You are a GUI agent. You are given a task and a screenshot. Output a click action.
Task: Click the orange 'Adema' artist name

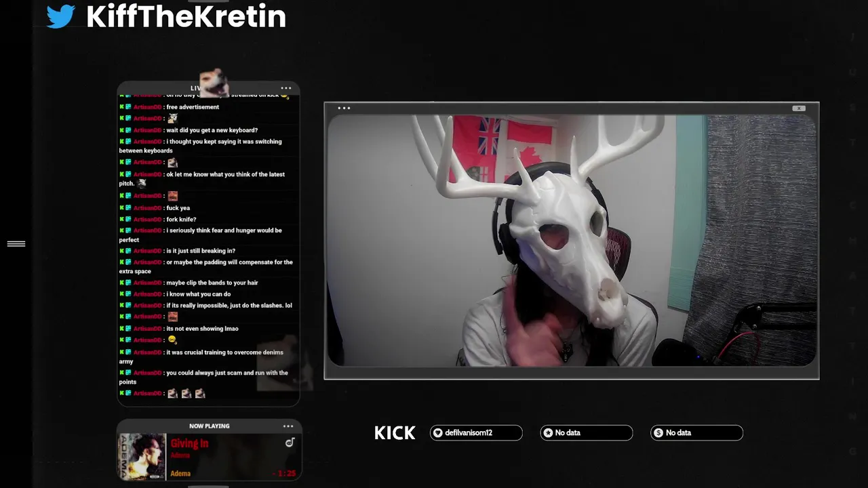pyautogui.click(x=180, y=474)
